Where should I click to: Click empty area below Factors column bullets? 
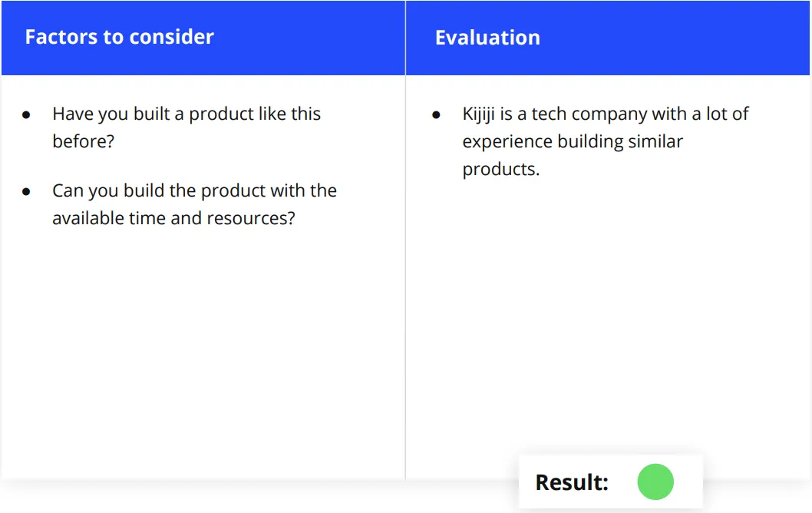(x=203, y=352)
